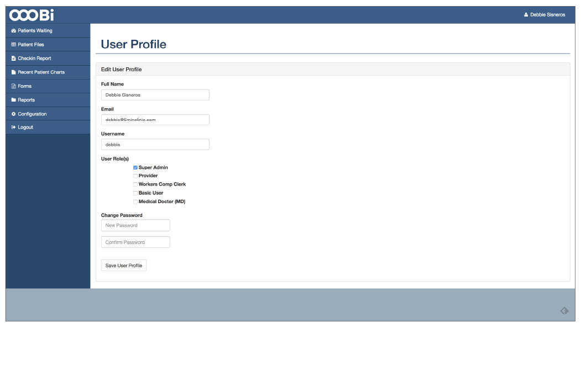Click the New Password field
The image size is (581, 392).
click(x=135, y=225)
